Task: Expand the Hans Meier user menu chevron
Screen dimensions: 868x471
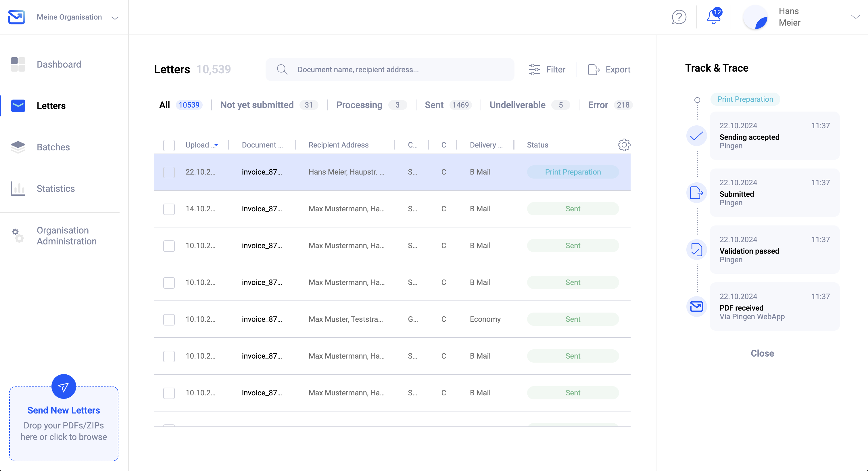Action: pos(855,17)
